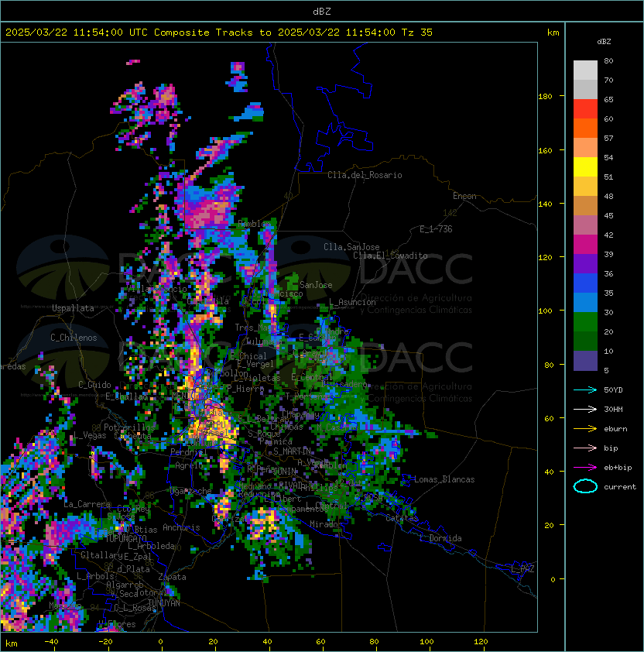Click the eb+bip magenta arrow legend icon

[585, 468]
